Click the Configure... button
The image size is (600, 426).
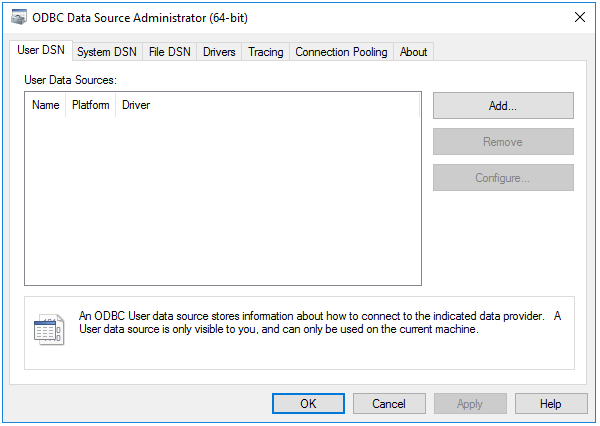pyautogui.click(x=503, y=178)
